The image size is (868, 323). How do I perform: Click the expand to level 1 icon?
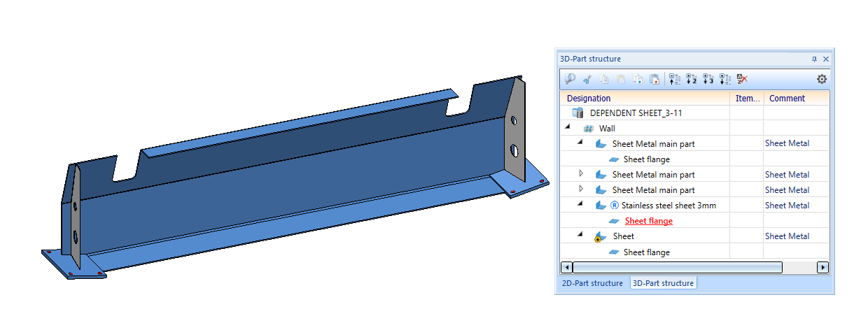[675, 79]
